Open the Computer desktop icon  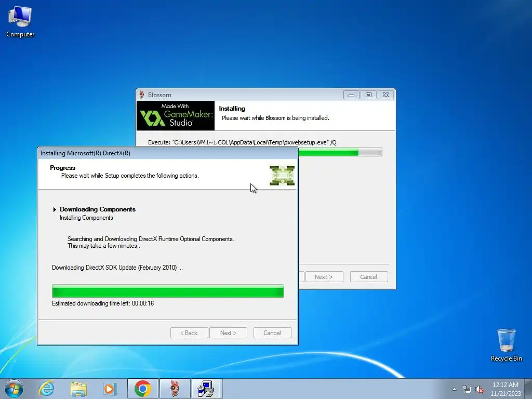click(20, 22)
